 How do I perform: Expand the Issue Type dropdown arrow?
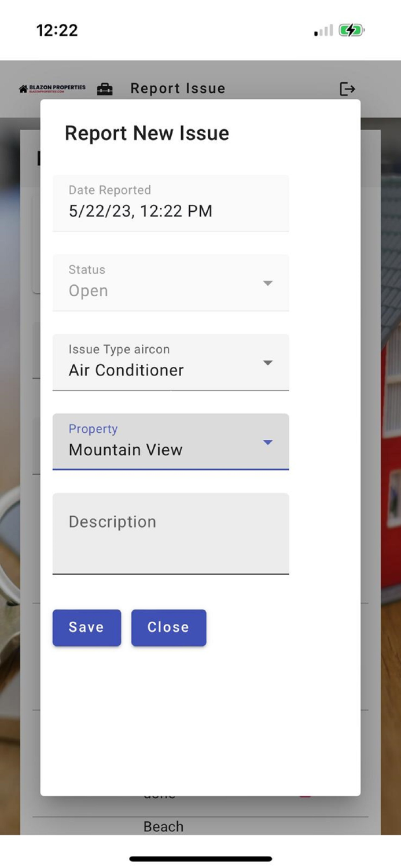(x=267, y=363)
